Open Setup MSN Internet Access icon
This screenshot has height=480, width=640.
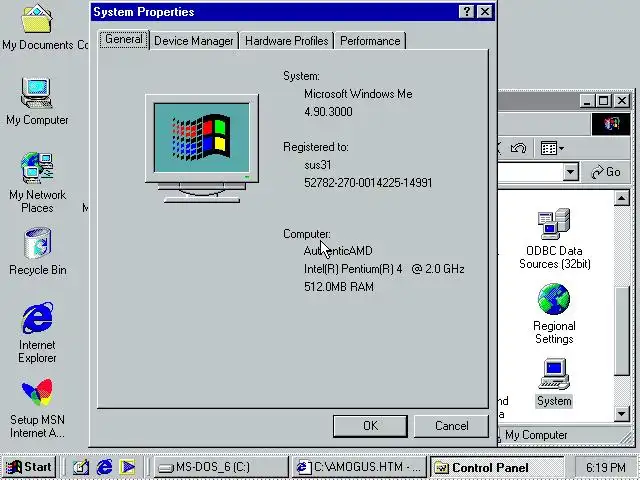coord(37,408)
